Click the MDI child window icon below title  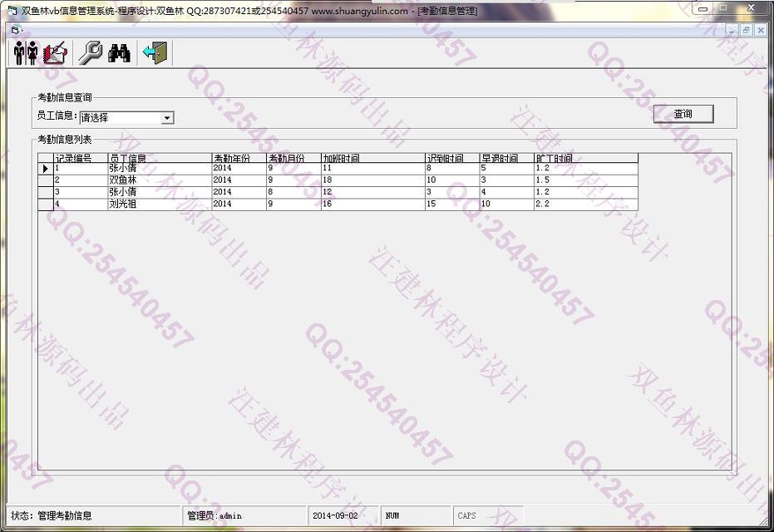15,30
